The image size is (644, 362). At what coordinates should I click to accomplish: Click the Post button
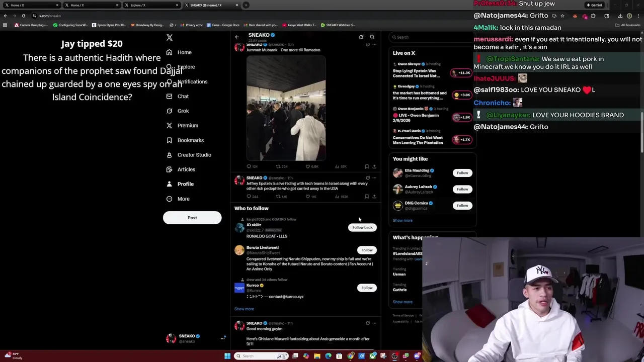click(192, 218)
